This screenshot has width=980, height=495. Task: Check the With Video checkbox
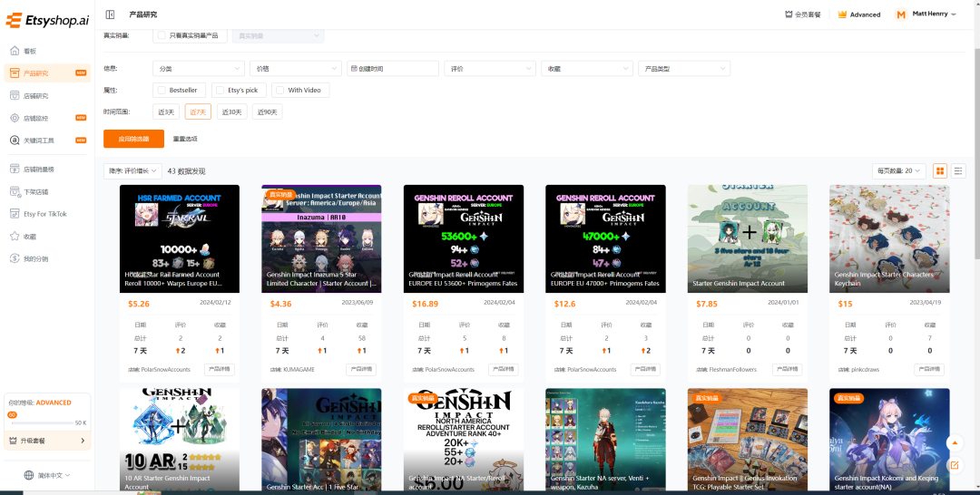point(280,90)
